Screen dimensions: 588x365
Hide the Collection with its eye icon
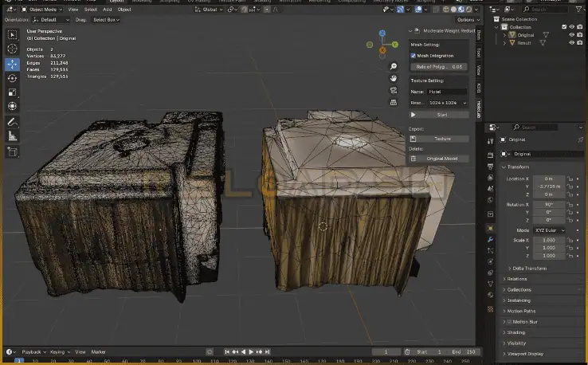point(572,27)
